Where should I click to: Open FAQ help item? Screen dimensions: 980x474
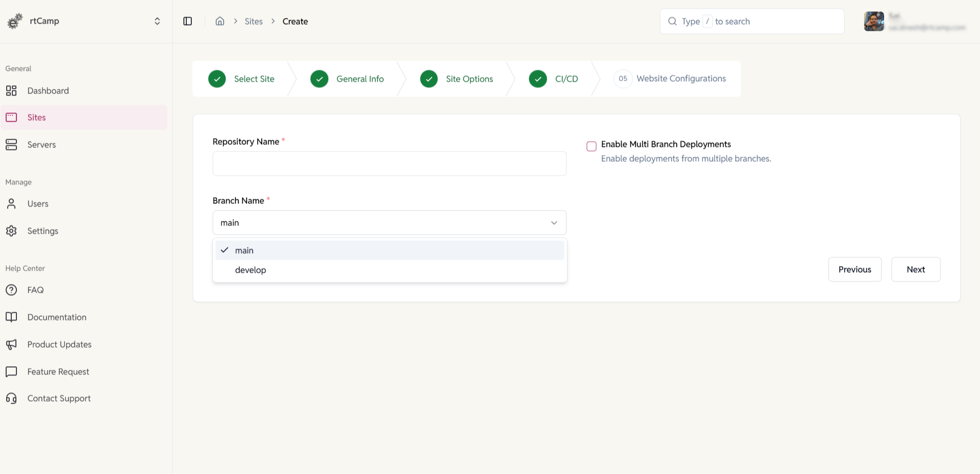click(35, 290)
